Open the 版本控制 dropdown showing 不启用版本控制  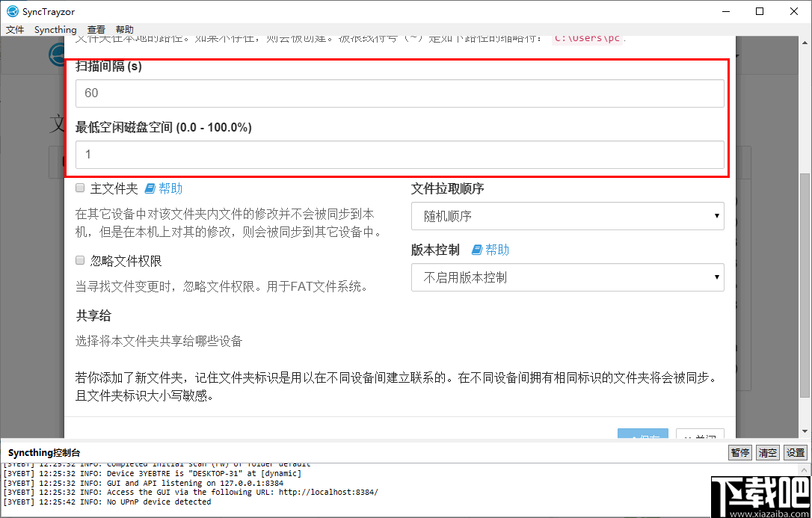pos(567,277)
